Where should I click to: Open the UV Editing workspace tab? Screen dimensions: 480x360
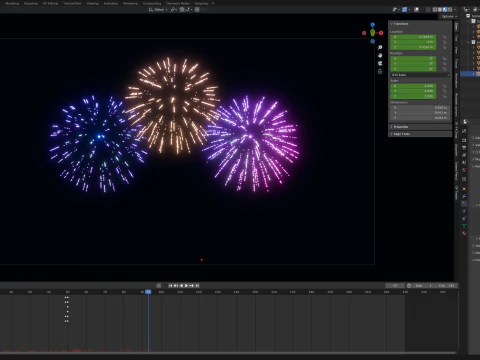point(50,3)
